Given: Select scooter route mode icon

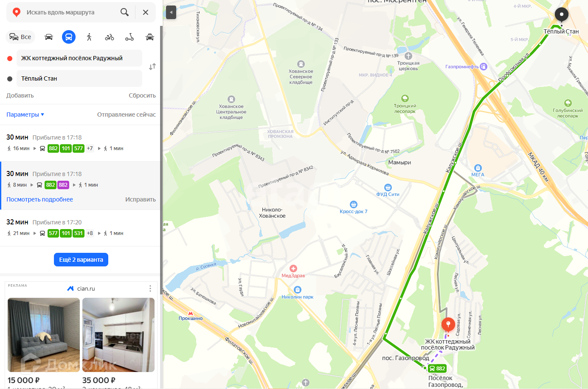Looking at the screenshot, I should pyautogui.click(x=129, y=37).
